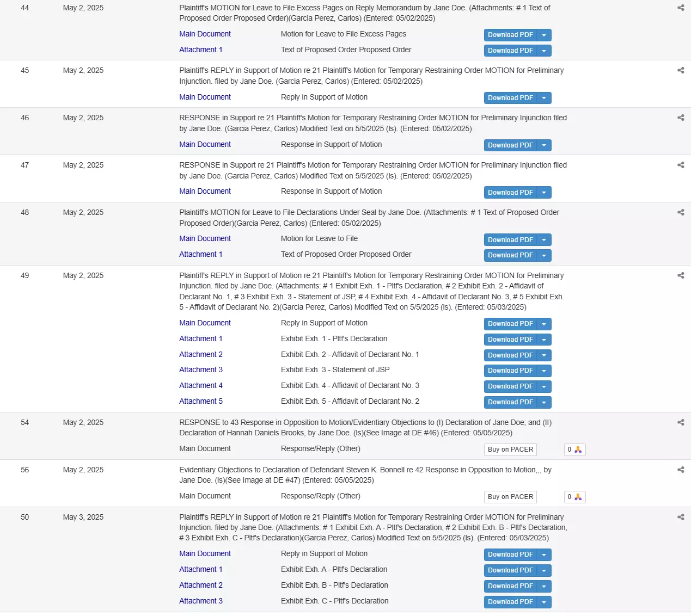
Task: Click share icon beside entry 56
Action: pos(680,470)
